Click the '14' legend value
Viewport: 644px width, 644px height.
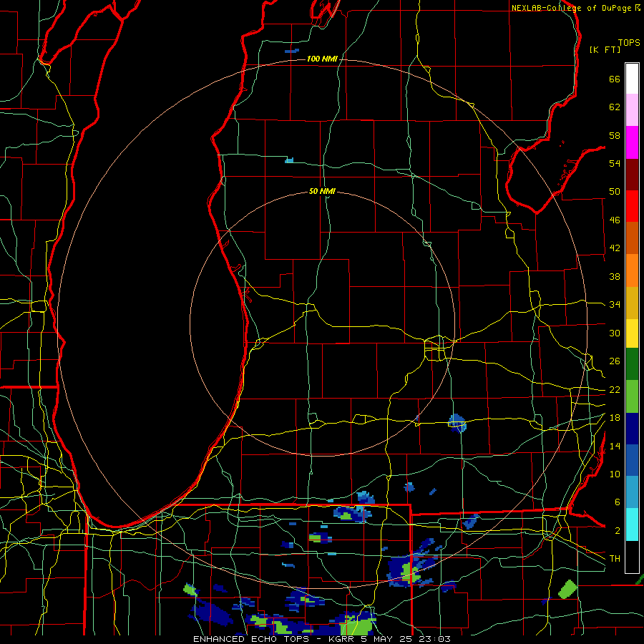point(615,446)
